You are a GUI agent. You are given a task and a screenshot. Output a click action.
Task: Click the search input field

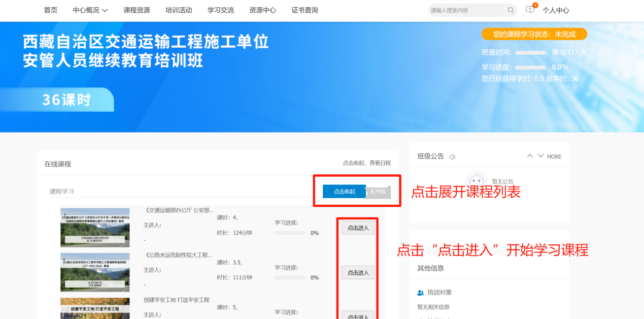(467, 10)
